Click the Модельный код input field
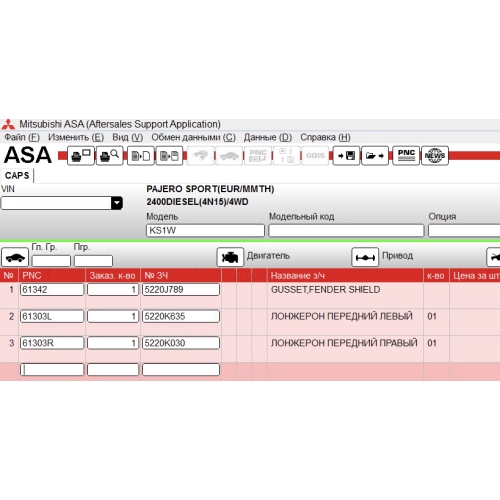Viewport: 500px width, 500px height. [x=346, y=230]
